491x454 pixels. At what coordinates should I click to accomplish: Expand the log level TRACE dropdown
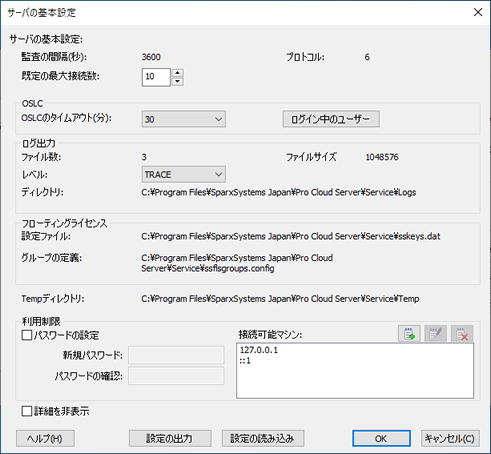pos(184,174)
